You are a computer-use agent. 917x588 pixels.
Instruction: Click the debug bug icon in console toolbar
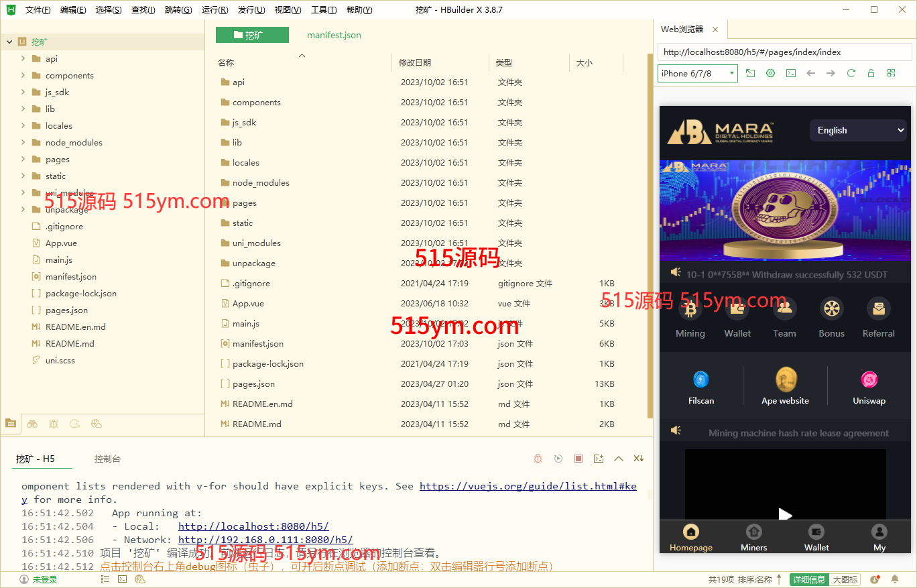point(538,459)
